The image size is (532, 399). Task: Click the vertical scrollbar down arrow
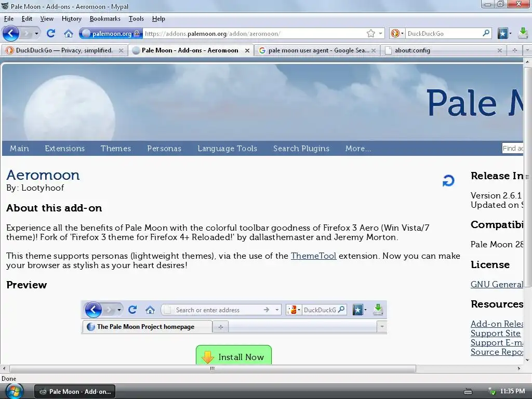pyautogui.click(x=527, y=360)
